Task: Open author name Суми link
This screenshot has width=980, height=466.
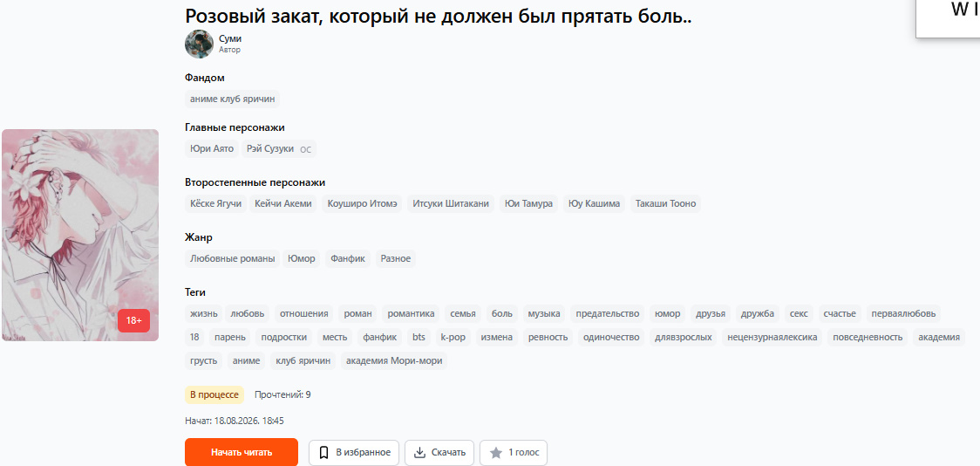Action: [230, 38]
